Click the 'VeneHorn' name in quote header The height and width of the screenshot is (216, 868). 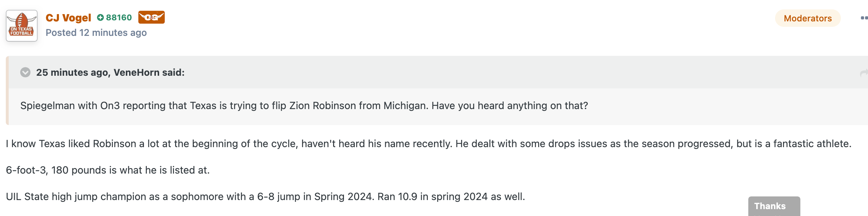136,72
